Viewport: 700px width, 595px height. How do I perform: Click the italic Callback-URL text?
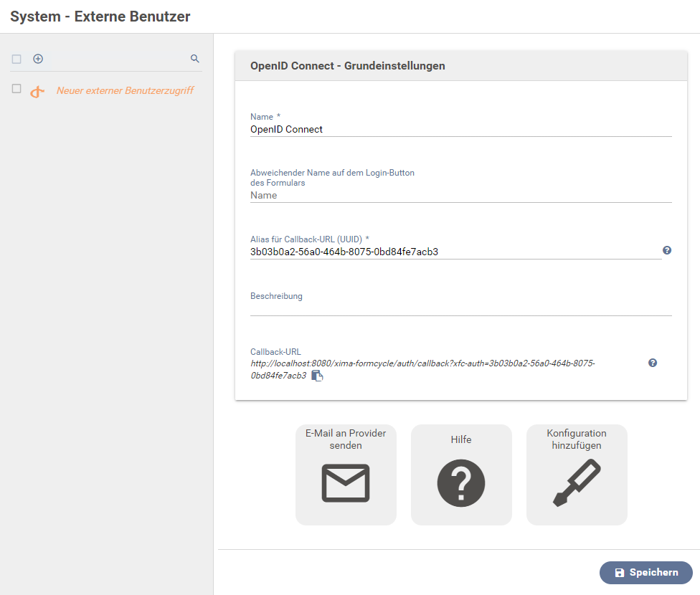(x=422, y=364)
